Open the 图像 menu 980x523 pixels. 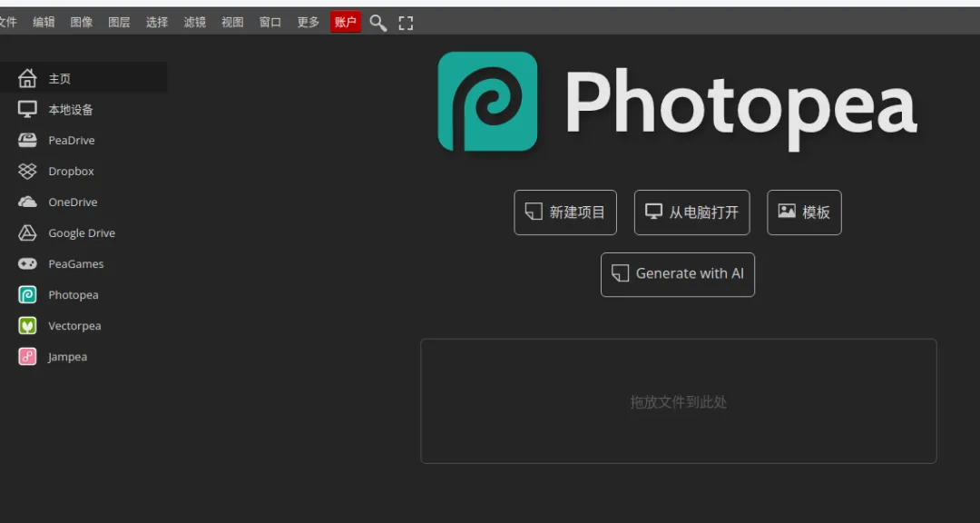pyautogui.click(x=82, y=23)
